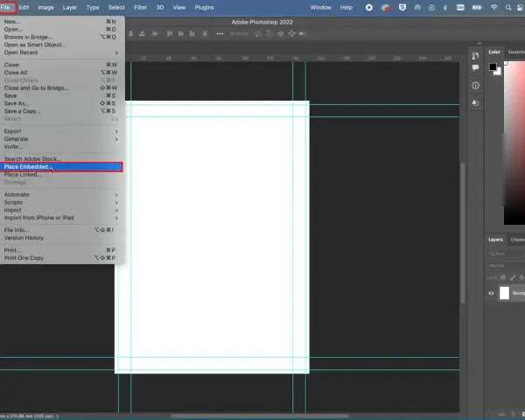Viewport: 525px width, 420px height.
Task: Open the History panel icon
Action: 475,55
